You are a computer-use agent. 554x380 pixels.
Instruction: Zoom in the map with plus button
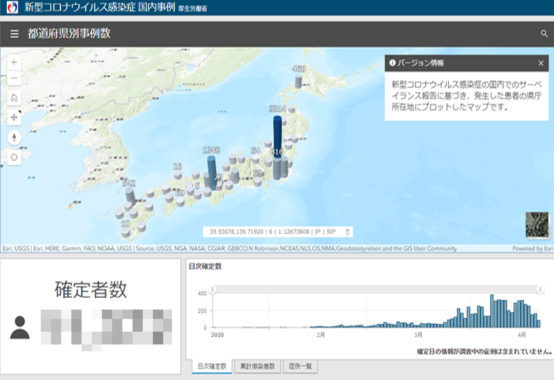(14, 63)
